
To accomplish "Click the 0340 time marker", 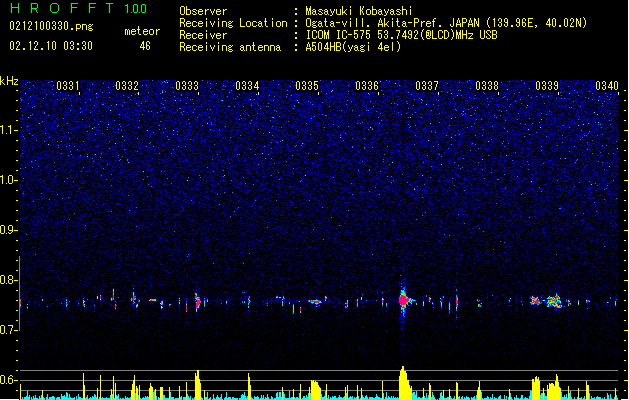I will 607,86.
